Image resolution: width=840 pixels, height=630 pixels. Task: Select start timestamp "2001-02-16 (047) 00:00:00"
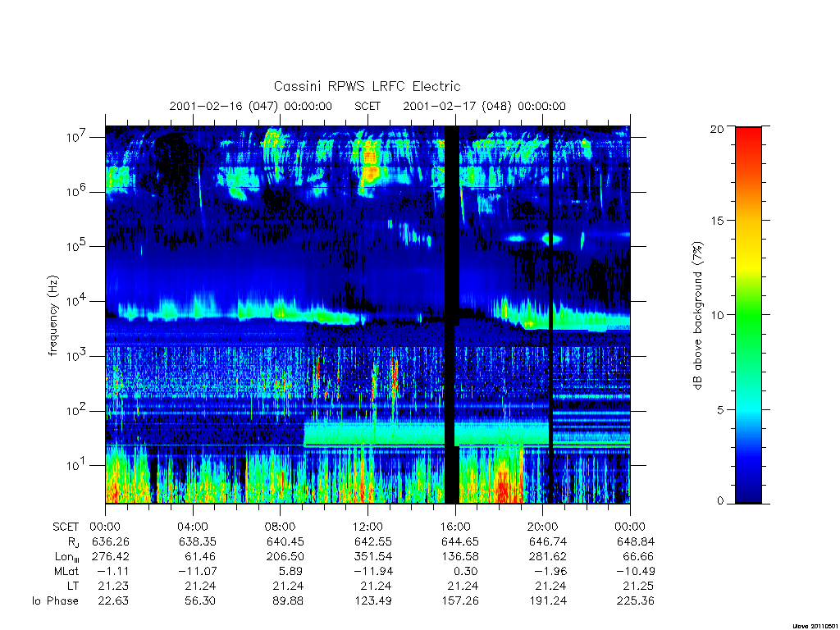(x=251, y=106)
